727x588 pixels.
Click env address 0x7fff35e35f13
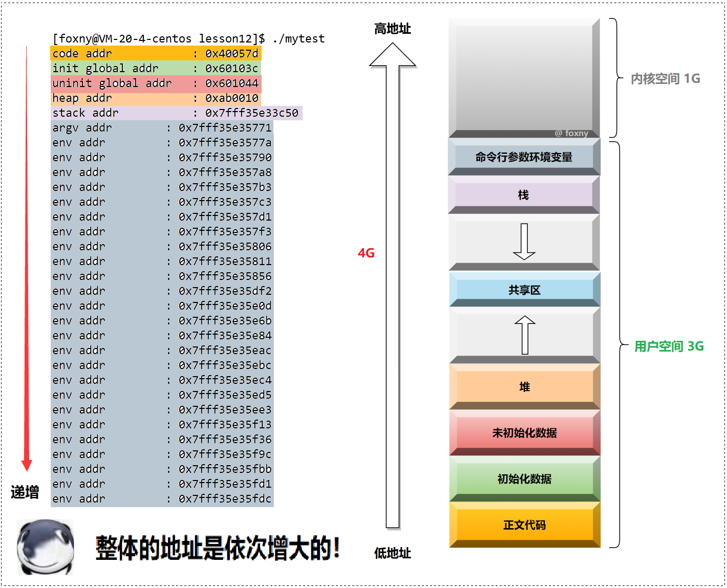(x=225, y=424)
